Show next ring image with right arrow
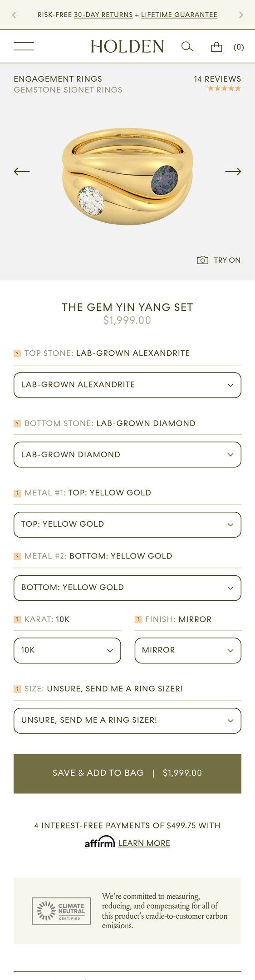This screenshot has width=255, height=980. [233, 171]
